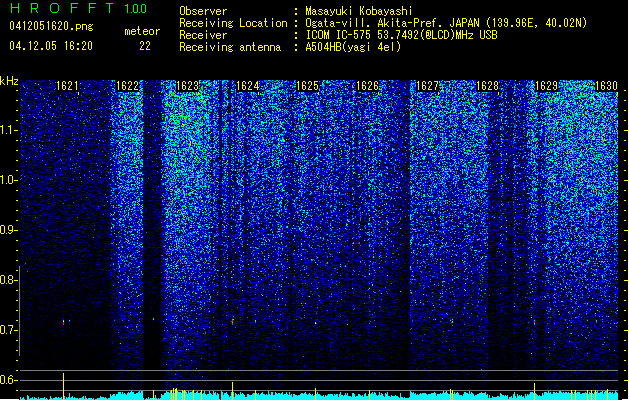Click the 1629 time marker
This screenshot has width=629, height=400.
pos(546,86)
